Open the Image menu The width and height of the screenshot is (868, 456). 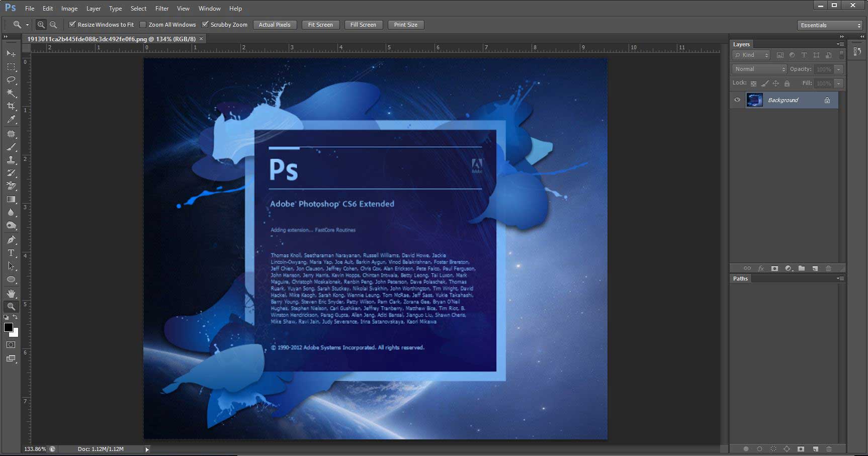coord(69,9)
